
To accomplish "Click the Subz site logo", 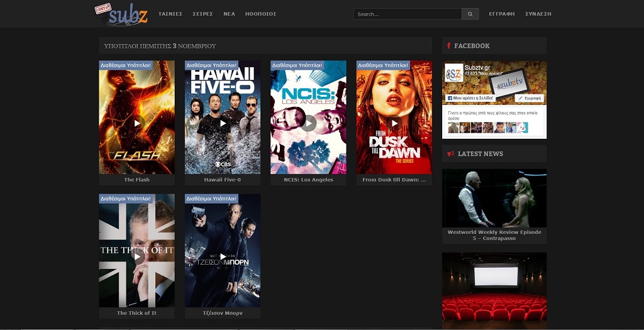I will (x=121, y=14).
